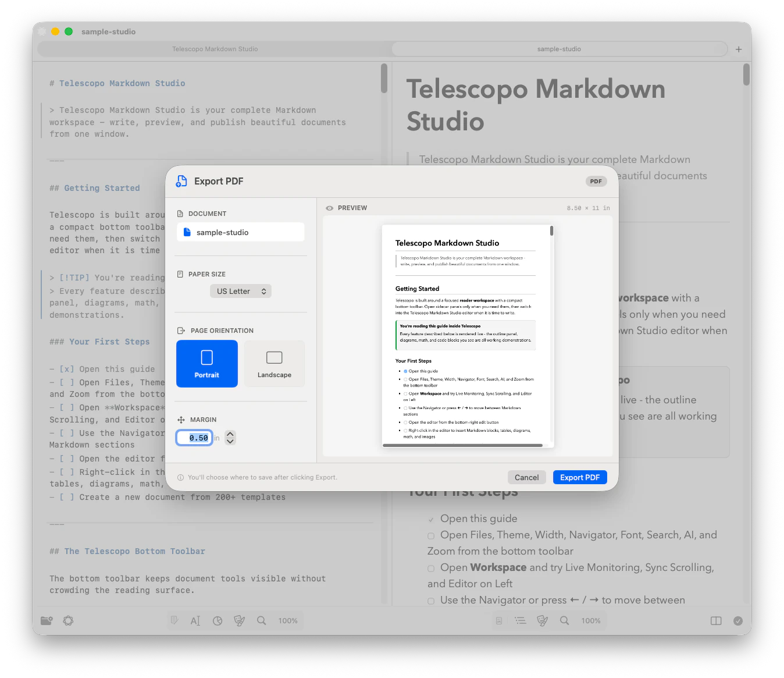Viewport: 784px width, 678px height.
Task: Switch to the sample-studio tab
Action: 559,49
